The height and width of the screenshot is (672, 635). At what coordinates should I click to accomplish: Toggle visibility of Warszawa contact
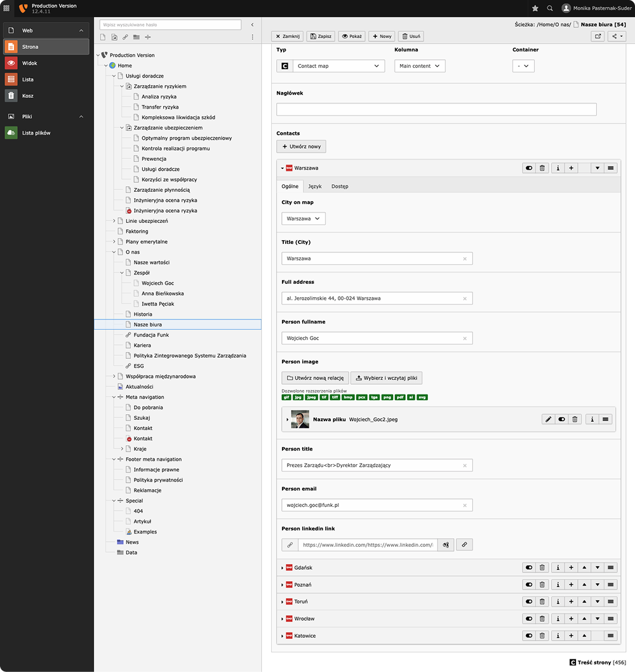coord(529,168)
